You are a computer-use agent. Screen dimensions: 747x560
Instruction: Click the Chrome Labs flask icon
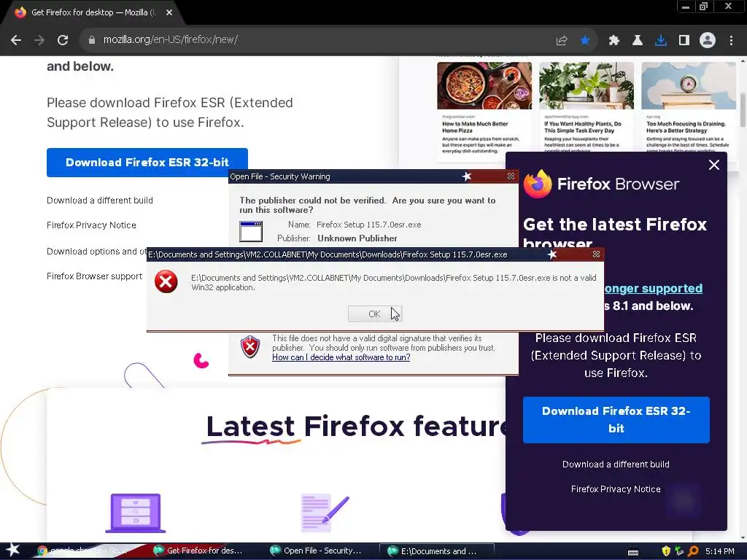click(637, 41)
